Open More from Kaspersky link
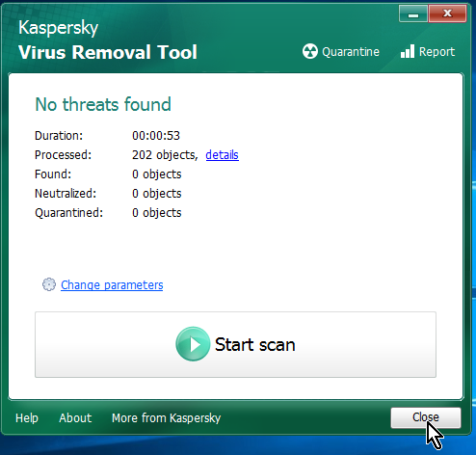 tap(166, 418)
